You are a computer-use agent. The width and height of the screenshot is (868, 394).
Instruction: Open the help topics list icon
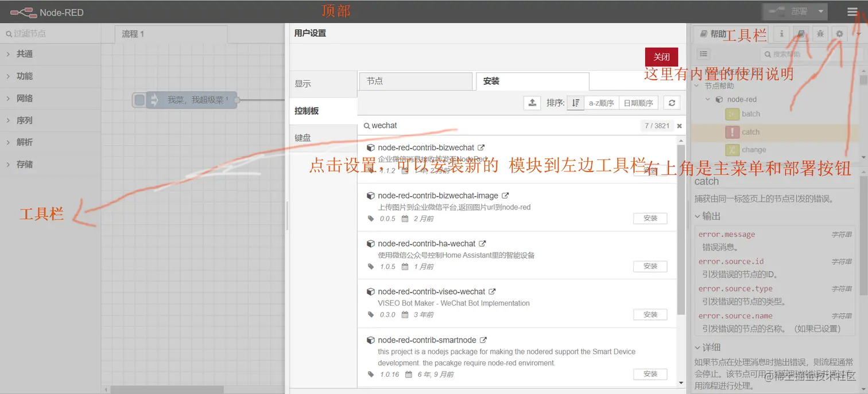click(703, 54)
